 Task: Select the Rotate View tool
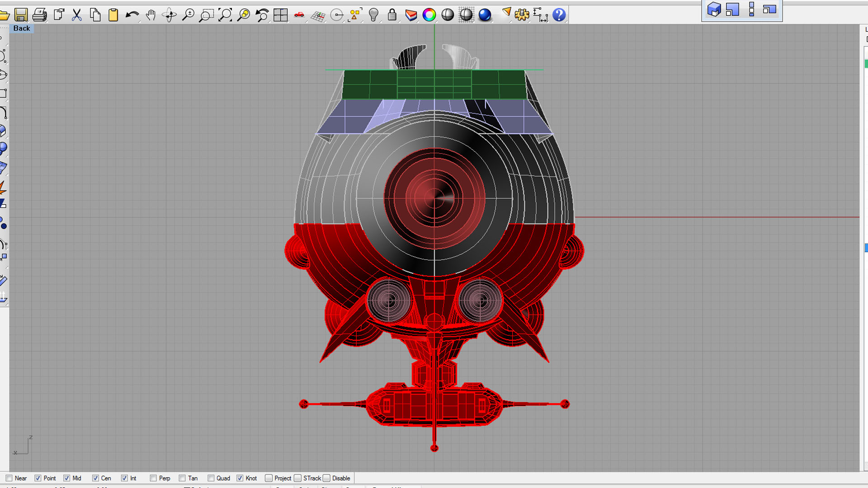[x=170, y=15]
